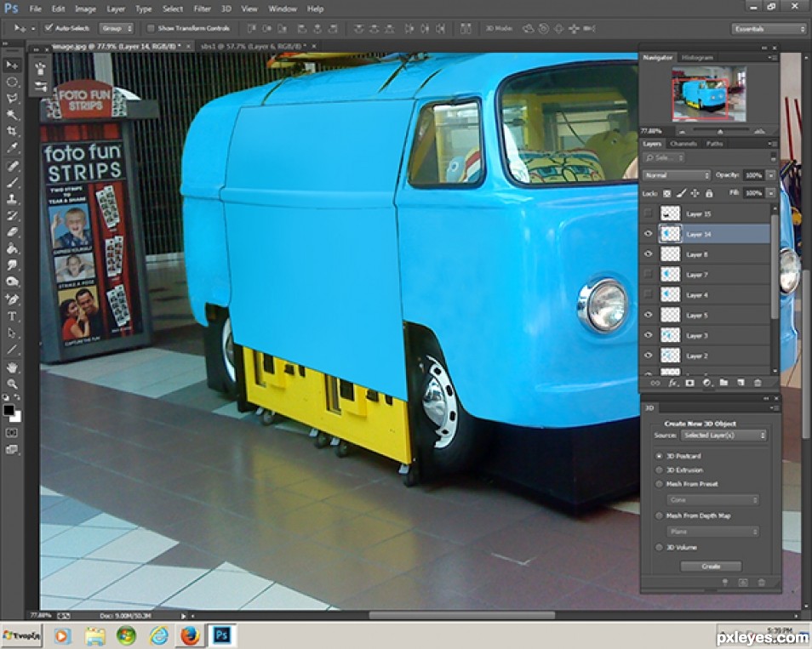The width and height of the screenshot is (812, 649).
Task: Hide Layer 14 eye icon
Action: (x=648, y=234)
